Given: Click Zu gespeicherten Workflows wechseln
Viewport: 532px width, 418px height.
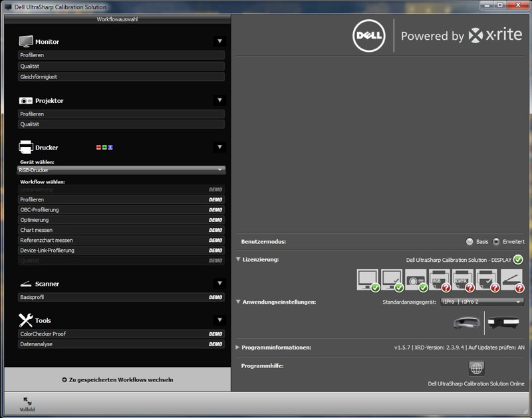Looking at the screenshot, I should pyautogui.click(x=118, y=379).
